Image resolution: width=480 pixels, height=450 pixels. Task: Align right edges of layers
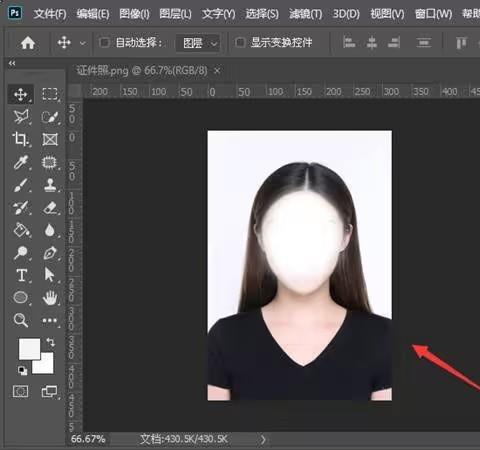[x=394, y=43]
